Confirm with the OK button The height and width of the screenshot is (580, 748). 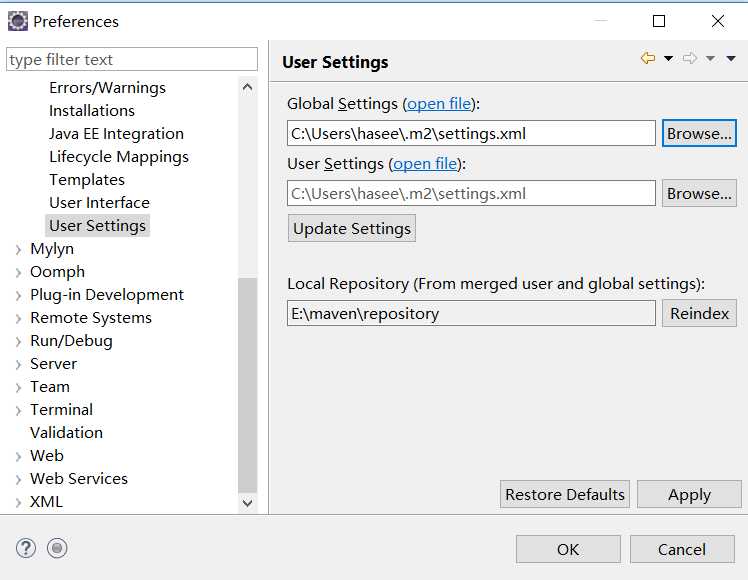(568, 549)
